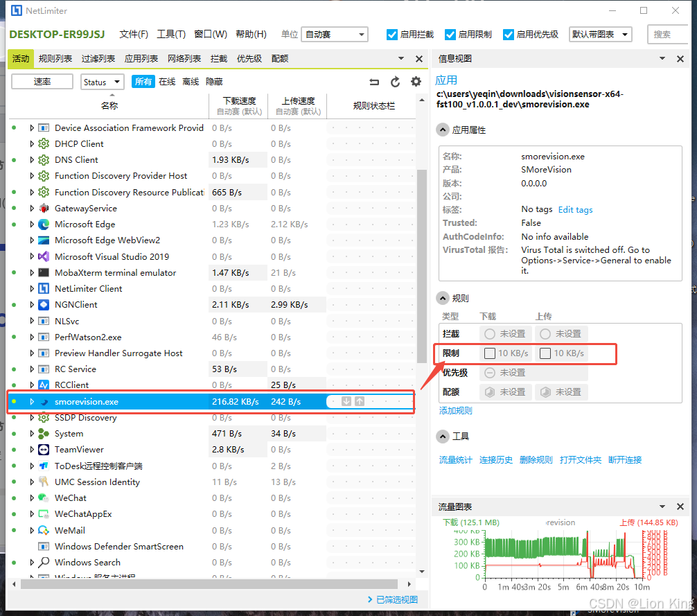Select the 拦截 download 未设置 radio button

[489, 334]
